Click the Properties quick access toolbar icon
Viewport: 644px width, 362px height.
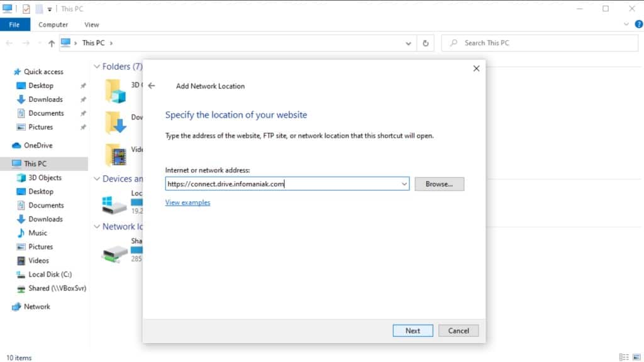tap(26, 9)
